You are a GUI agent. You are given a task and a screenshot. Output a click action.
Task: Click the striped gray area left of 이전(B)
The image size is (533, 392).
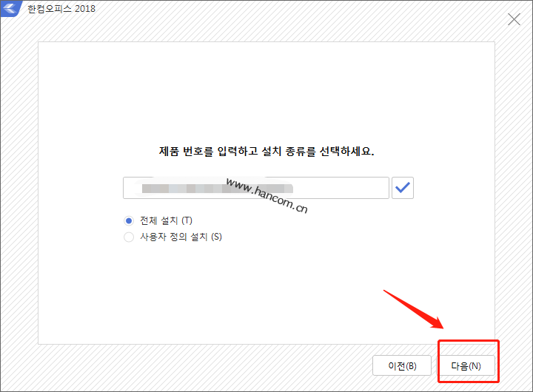222,366
